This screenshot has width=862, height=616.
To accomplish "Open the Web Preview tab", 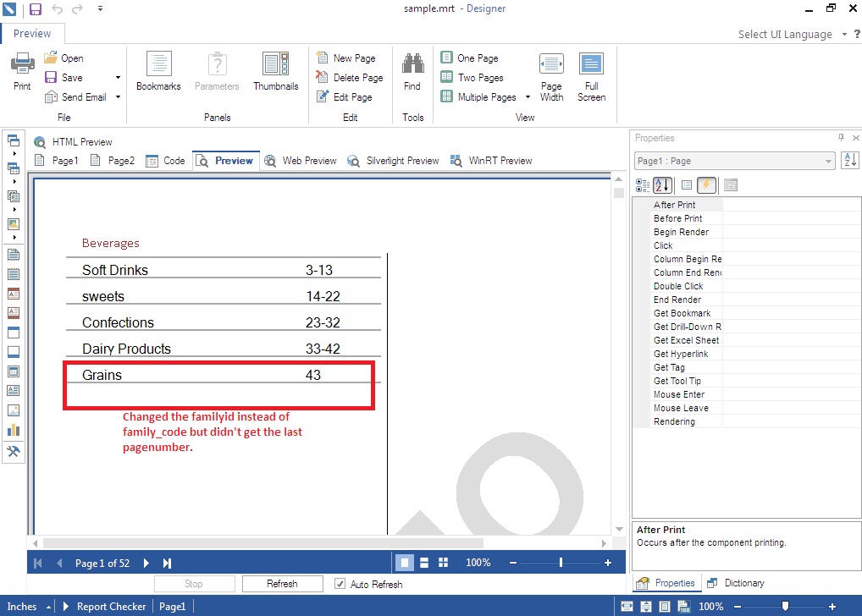I will 300,161.
